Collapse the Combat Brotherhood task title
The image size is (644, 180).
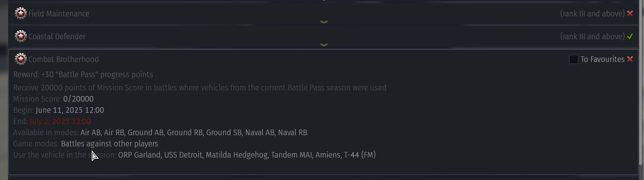(63, 59)
